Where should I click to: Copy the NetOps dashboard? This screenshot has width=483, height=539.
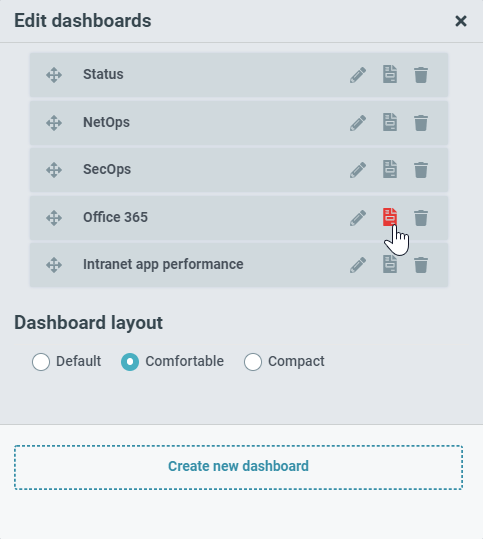(x=390, y=122)
